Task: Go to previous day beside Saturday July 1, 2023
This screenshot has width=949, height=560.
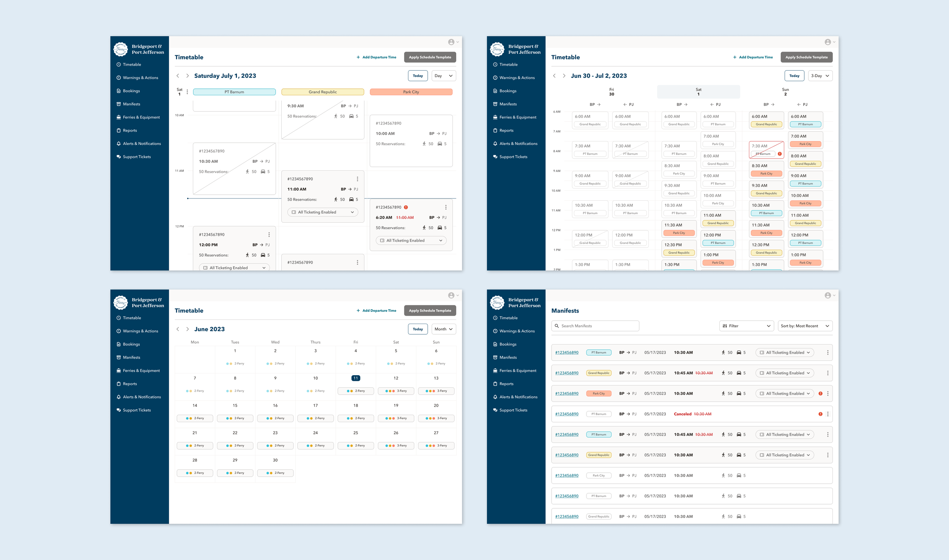Action: pos(178,76)
